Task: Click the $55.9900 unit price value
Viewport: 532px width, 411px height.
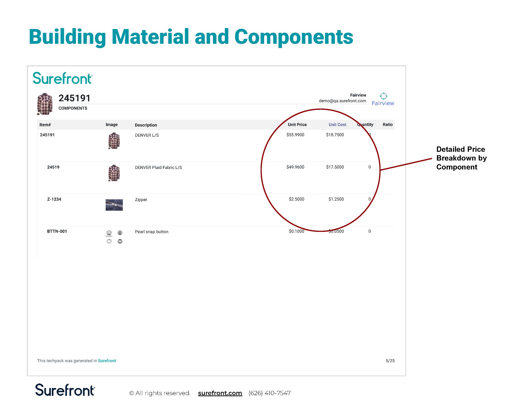Action: (x=295, y=135)
